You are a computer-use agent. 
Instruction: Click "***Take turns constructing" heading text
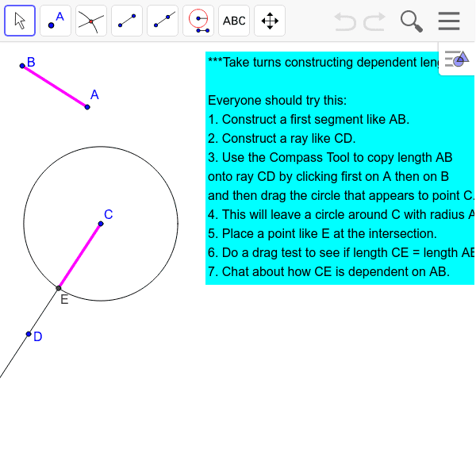(x=324, y=62)
